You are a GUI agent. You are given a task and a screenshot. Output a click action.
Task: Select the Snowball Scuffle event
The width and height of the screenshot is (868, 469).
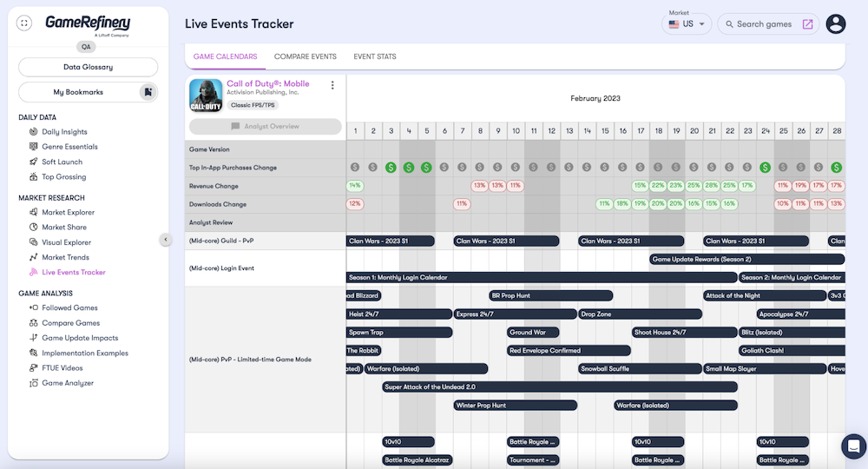[x=640, y=369]
